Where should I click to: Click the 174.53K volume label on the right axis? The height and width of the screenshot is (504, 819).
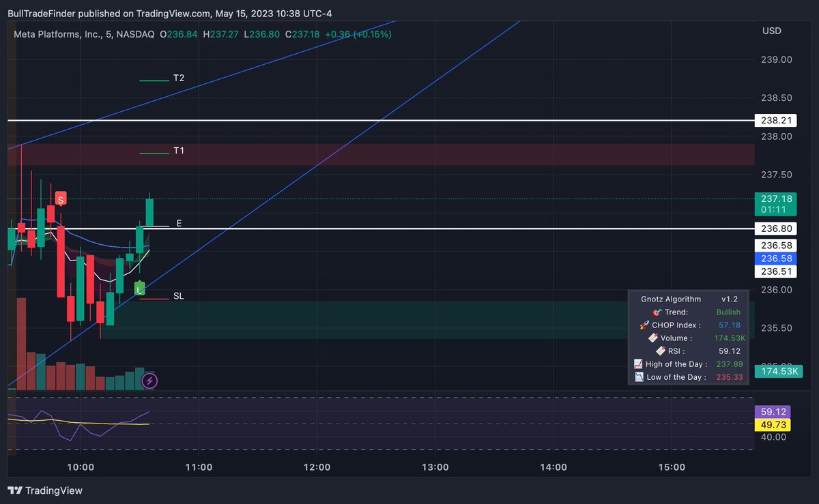tap(779, 371)
